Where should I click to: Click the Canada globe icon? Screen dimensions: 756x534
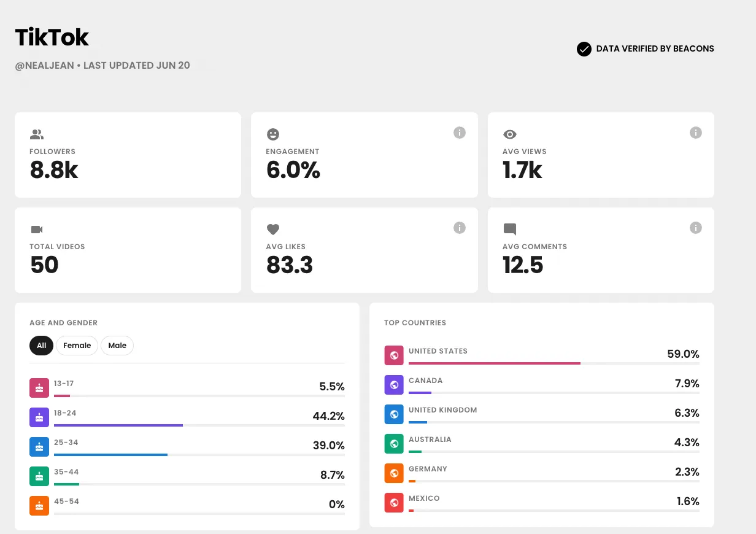click(394, 385)
